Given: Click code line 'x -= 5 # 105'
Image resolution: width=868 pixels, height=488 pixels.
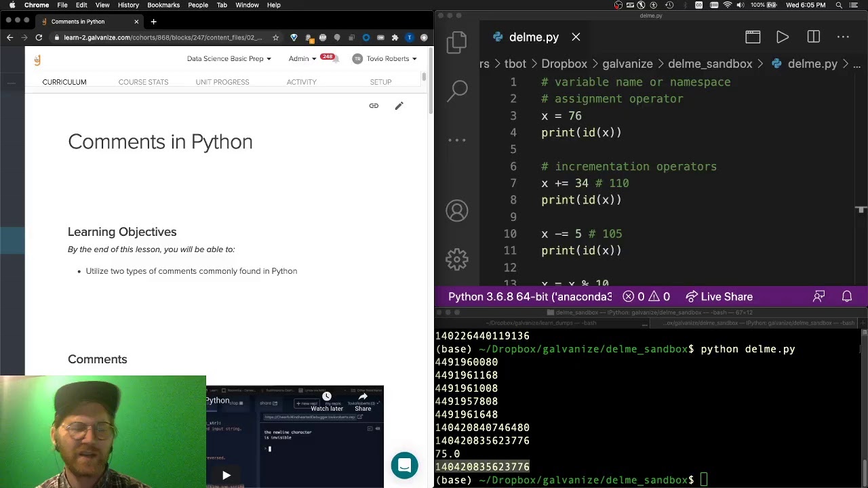Looking at the screenshot, I should pyautogui.click(x=581, y=234).
